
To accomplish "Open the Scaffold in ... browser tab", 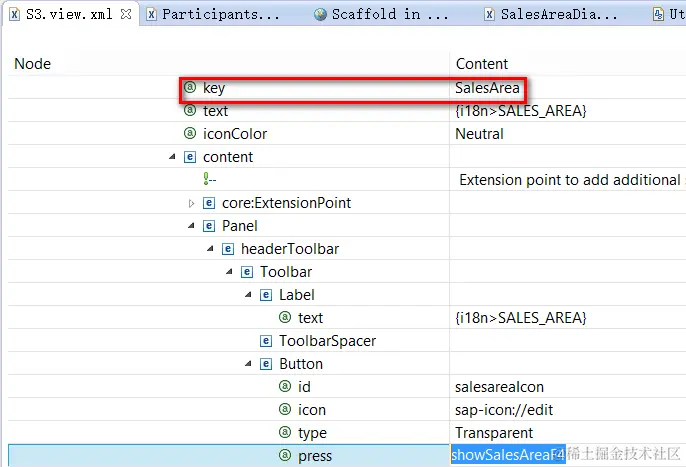I will pos(390,14).
